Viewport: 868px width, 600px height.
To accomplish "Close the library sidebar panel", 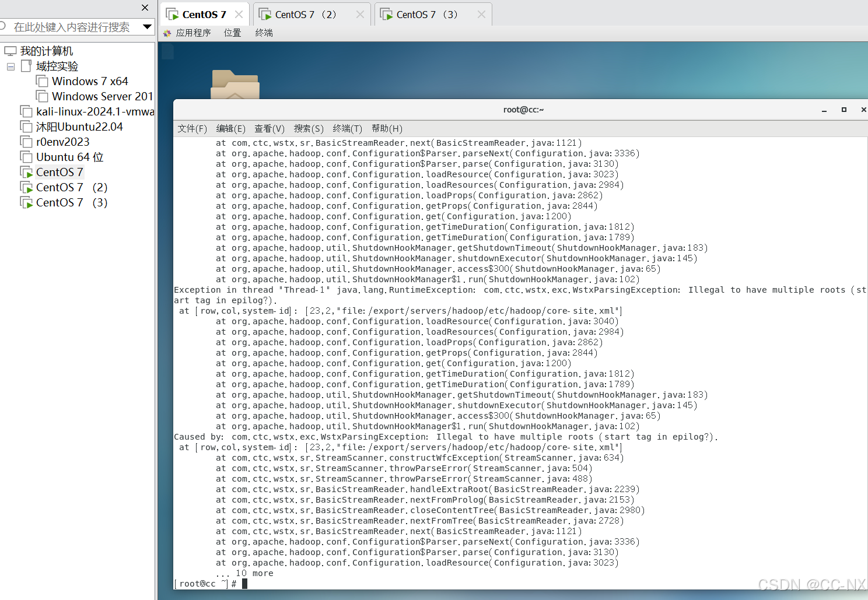I will 145,8.
